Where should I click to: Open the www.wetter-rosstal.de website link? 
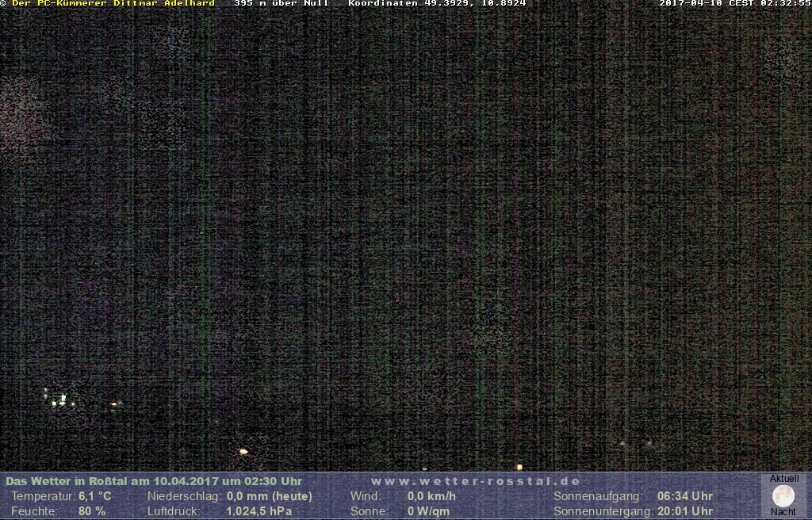[x=476, y=481]
